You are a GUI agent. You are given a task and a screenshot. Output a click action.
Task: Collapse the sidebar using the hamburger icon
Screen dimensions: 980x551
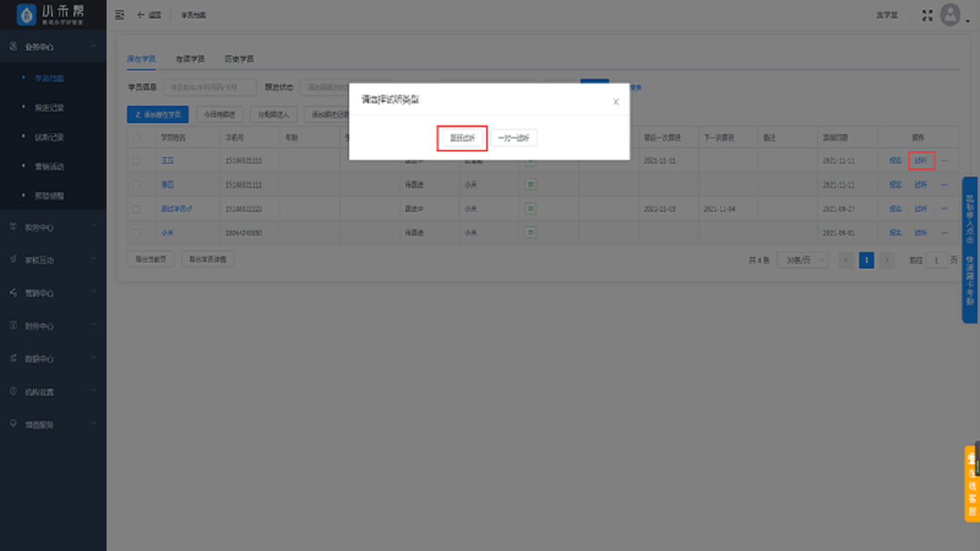[x=119, y=14]
